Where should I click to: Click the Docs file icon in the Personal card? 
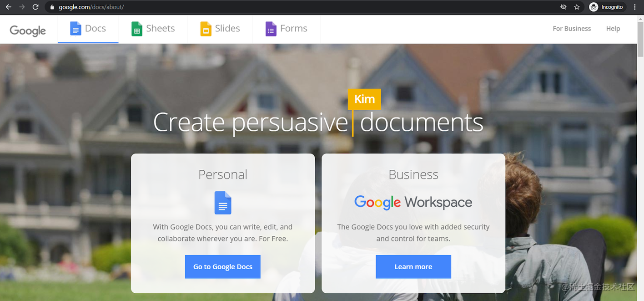pos(223,203)
